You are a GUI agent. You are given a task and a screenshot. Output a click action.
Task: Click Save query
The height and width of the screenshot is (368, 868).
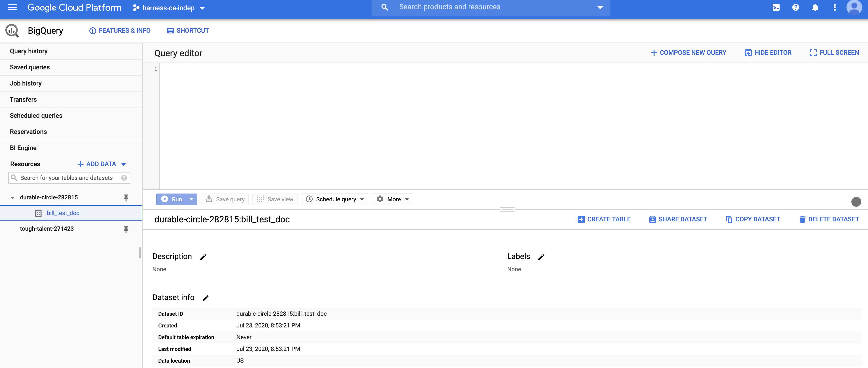225,199
